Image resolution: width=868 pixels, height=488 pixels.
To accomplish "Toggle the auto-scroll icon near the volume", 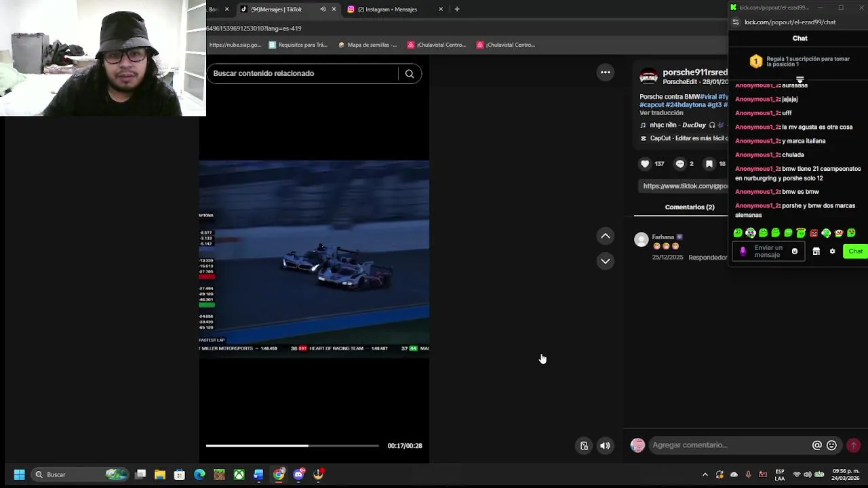I will pyautogui.click(x=584, y=446).
